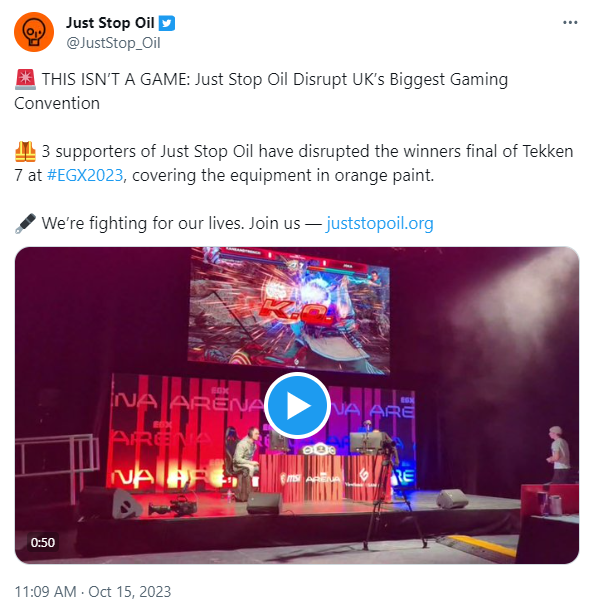Open the Just Stop Oil display name

[x=110, y=23]
